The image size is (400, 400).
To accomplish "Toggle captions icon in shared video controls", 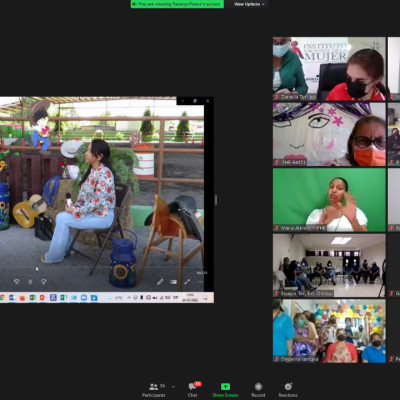I will point(173,282).
